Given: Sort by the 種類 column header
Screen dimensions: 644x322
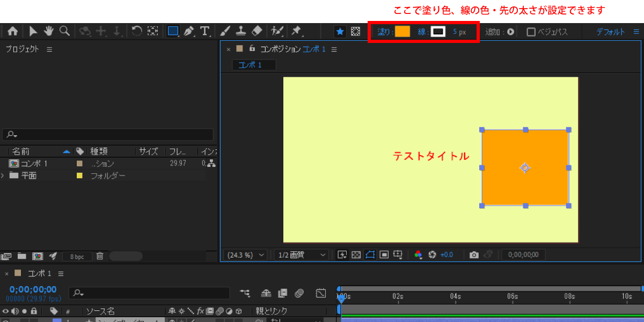Looking at the screenshot, I should [99, 151].
